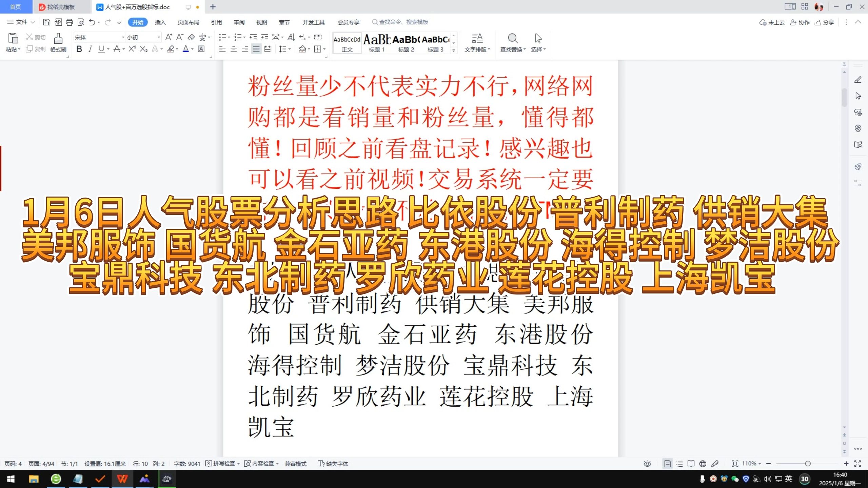This screenshot has height=488, width=868.
Task: Decrease font size with A- icon
Action: tap(180, 37)
